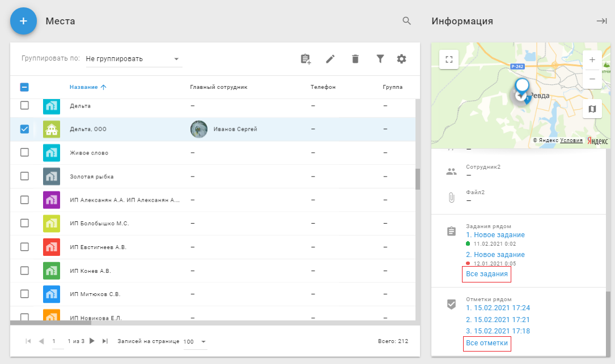
Task: Check the Золотая рыбка row checkbox
Action: (24, 176)
